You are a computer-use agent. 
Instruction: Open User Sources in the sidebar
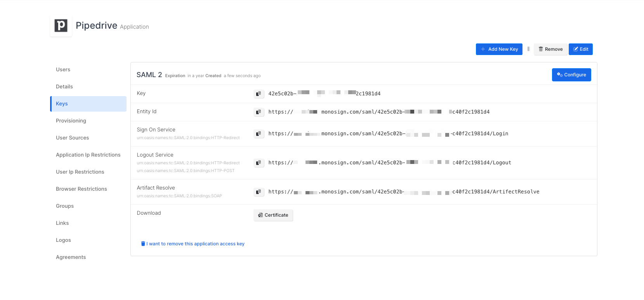coord(73,138)
